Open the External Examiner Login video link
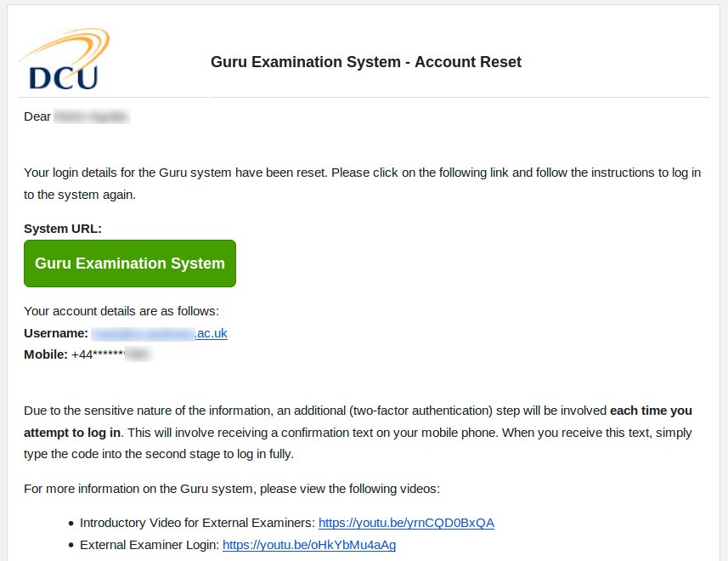The image size is (728, 561). (309, 544)
